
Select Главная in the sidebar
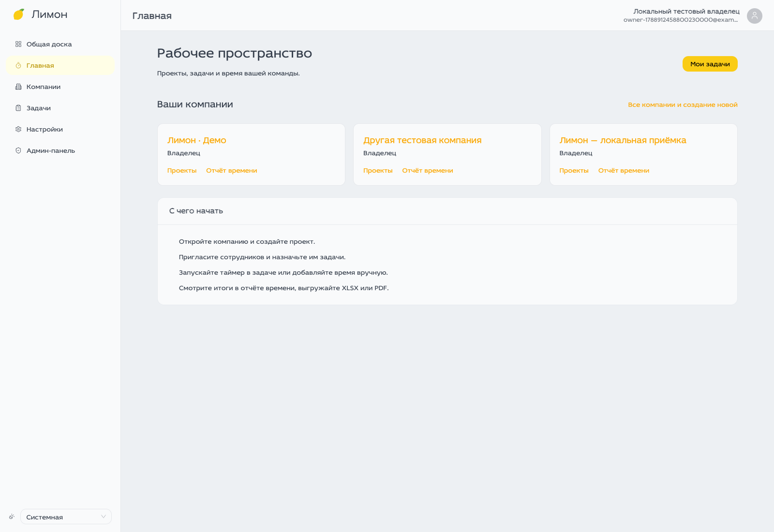(60, 65)
